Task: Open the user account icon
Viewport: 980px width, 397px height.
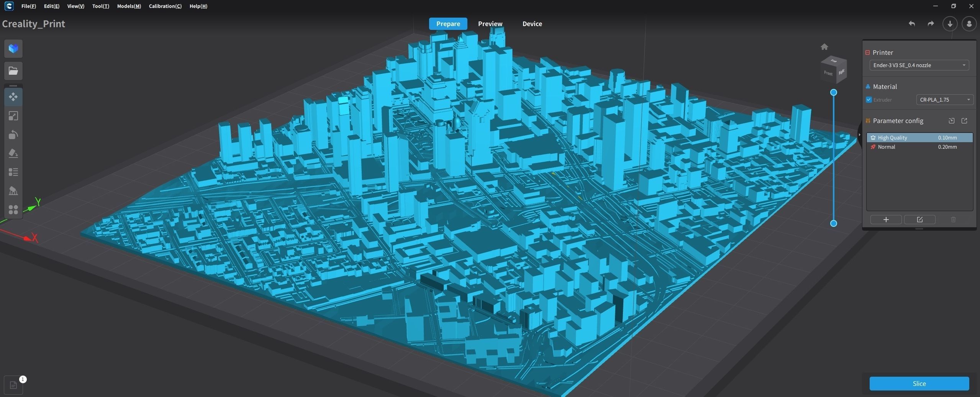Action: (969, 24)
